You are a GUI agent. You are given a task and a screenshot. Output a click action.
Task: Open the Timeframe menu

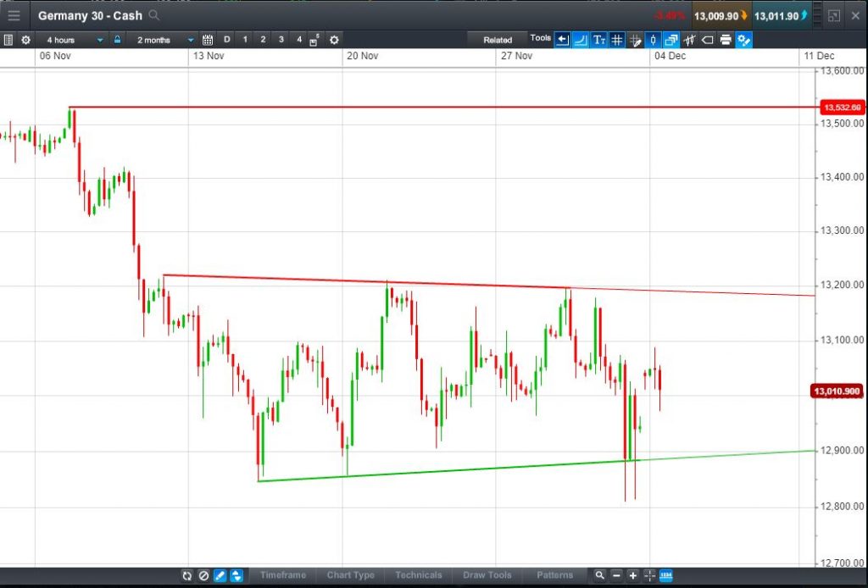282,575
